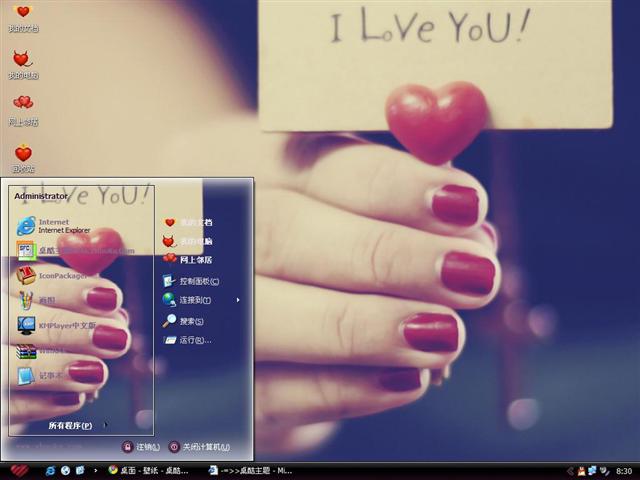Switch to 桌酷主题 taskbar window
The image size is (640, 480).
click(x=251, y=471)
